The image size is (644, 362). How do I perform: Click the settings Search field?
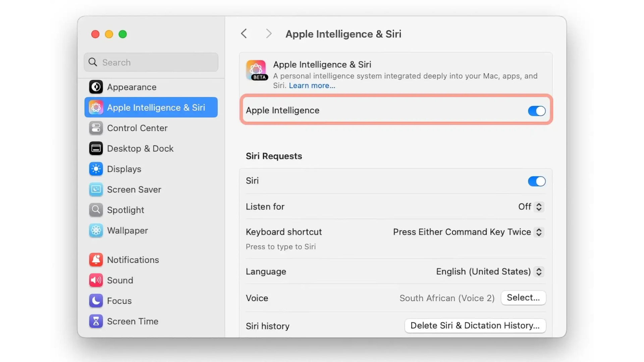click(151, 62)
